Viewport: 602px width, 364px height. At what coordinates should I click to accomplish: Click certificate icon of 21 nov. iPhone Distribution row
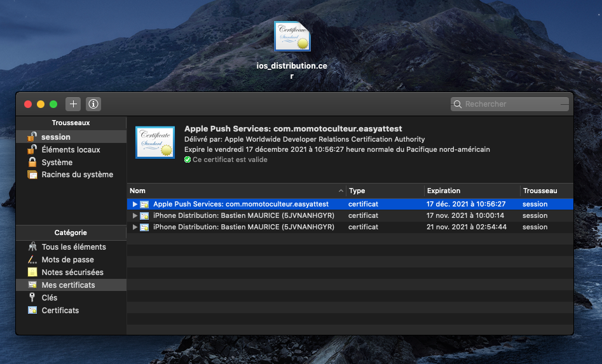coord(144,227)
